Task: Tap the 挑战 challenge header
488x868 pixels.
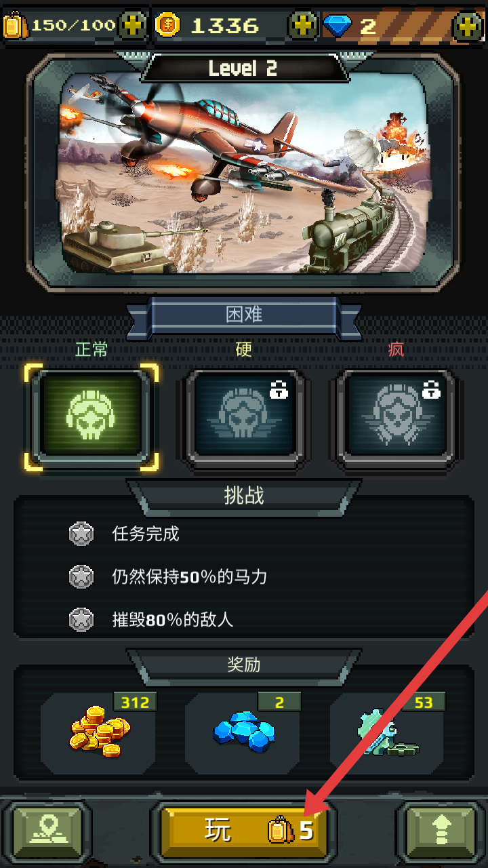Action: (x=244, y=496)
